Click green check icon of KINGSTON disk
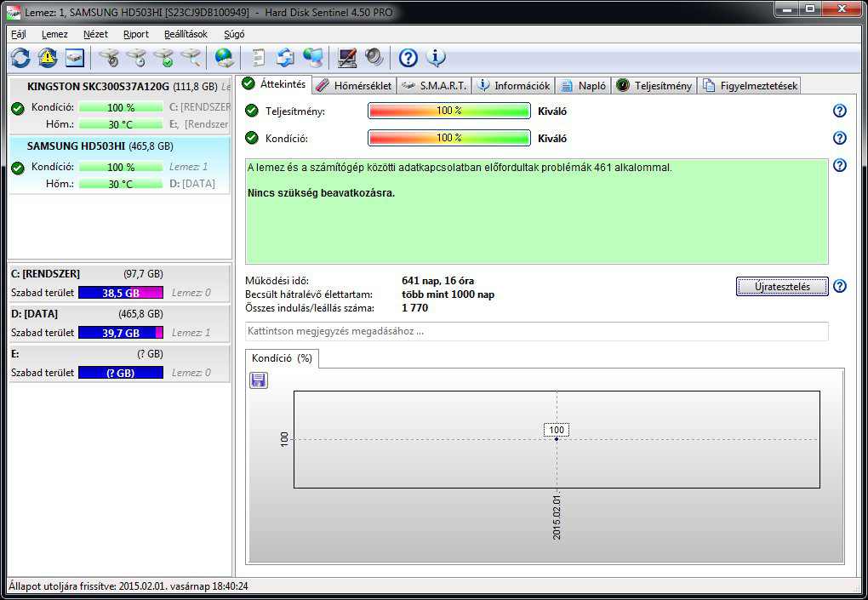Viewport: 868px width, 600px height. click(x=18, y=108)
